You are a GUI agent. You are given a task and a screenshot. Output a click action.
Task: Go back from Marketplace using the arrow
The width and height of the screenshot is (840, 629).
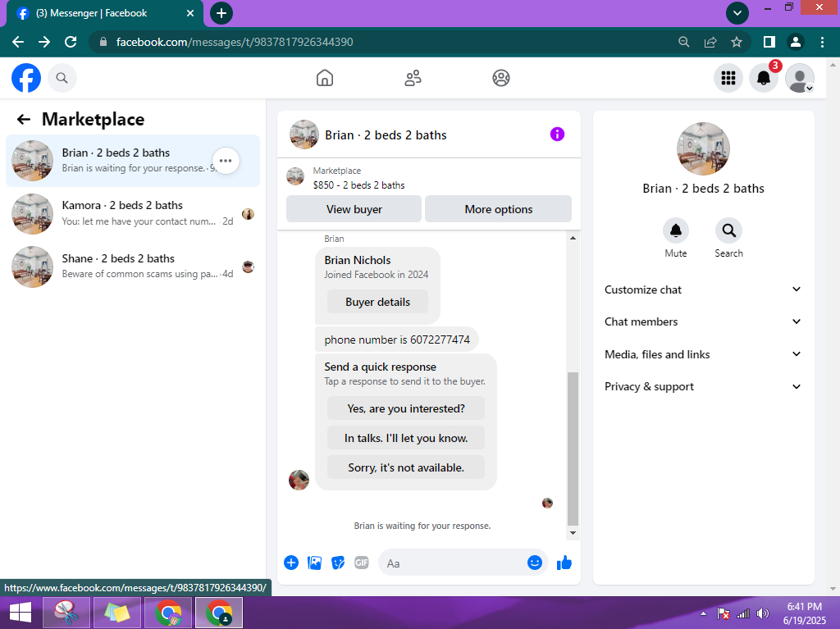point(24,119)
